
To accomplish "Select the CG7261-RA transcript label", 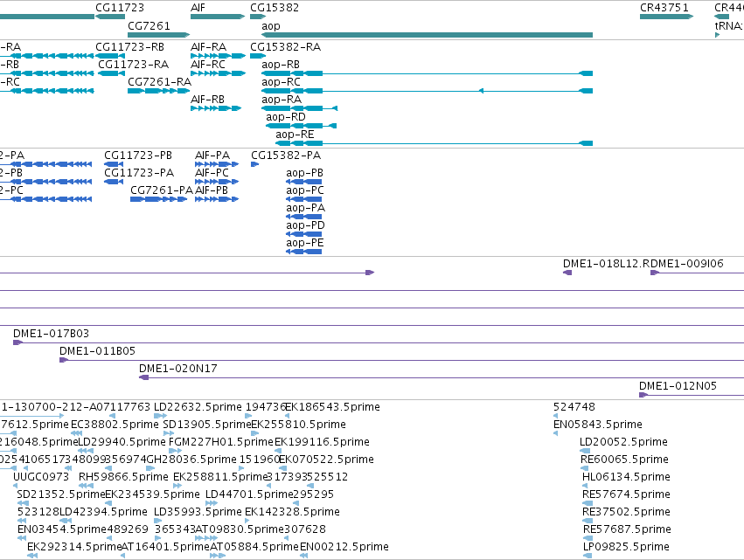I will coord(159,82).
